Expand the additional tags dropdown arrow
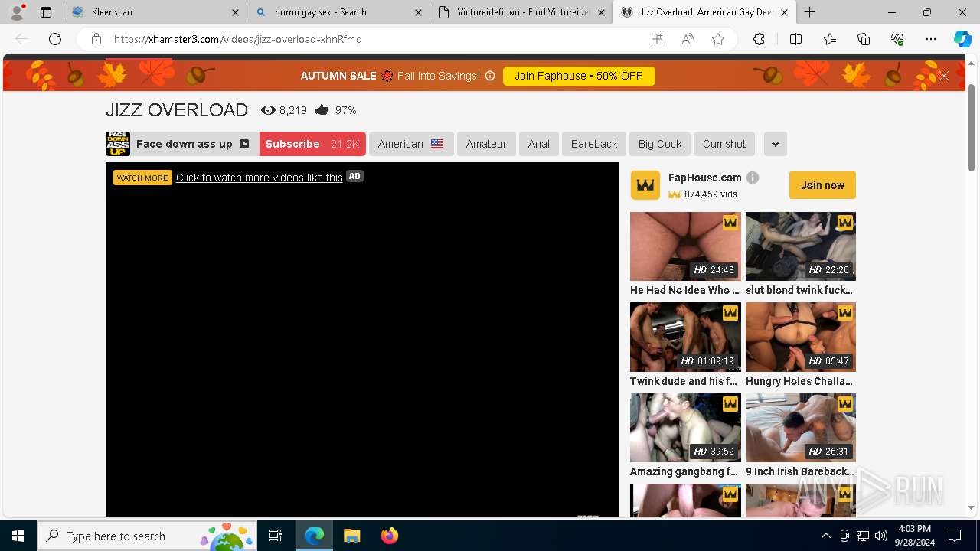980x551 pixels. click(775, 144)
